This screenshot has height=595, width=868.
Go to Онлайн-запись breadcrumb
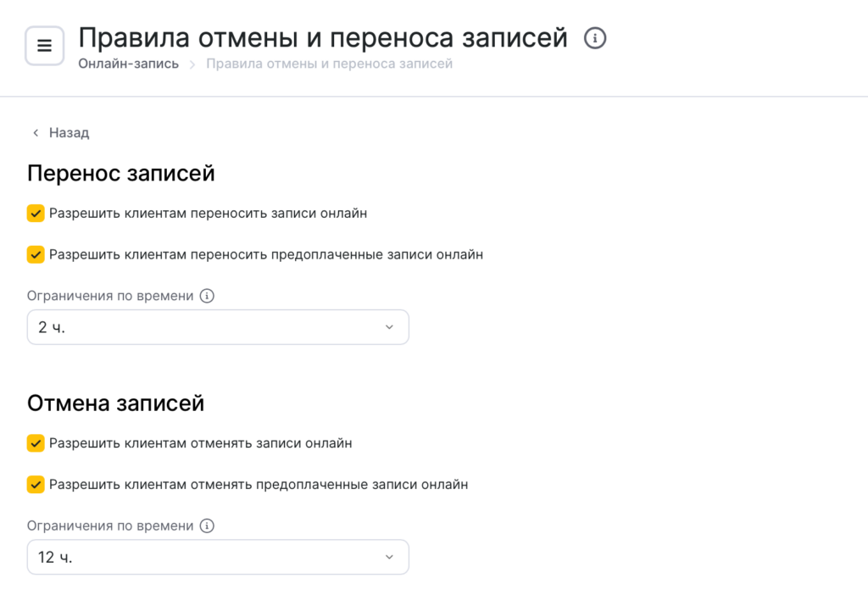pyautogui.click(x=128, y=64)
